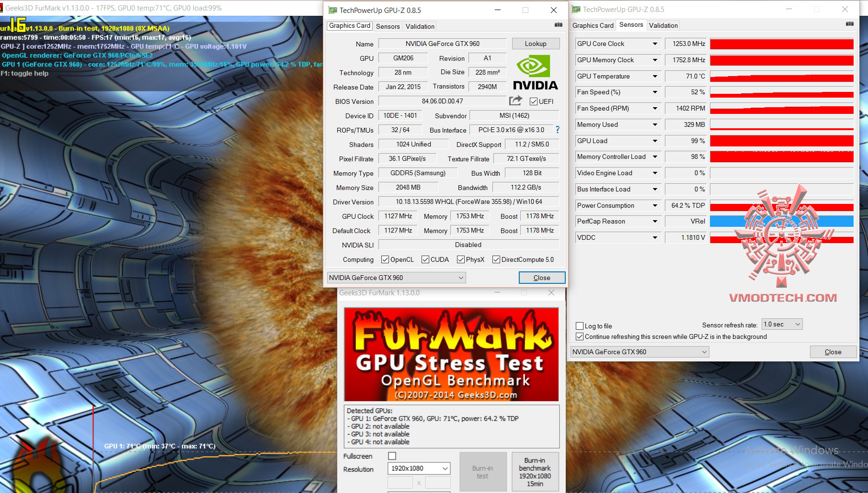Click the FurMark GPU Stress Test banner image

pos(451,354)
